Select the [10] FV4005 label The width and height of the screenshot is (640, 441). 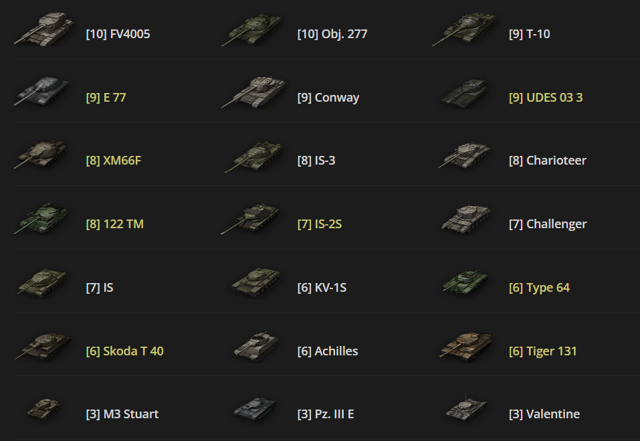118,34
